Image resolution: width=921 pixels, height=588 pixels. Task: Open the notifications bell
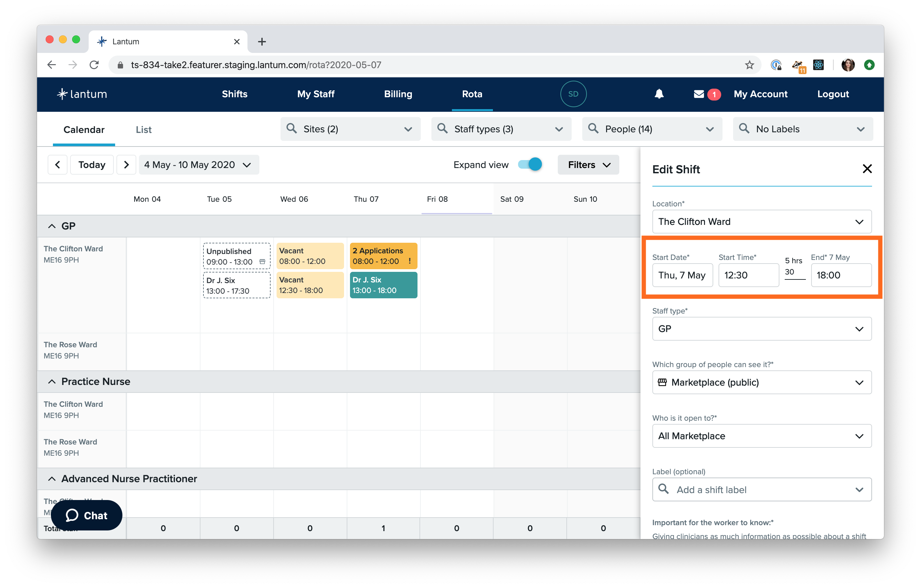coord(659,94)
